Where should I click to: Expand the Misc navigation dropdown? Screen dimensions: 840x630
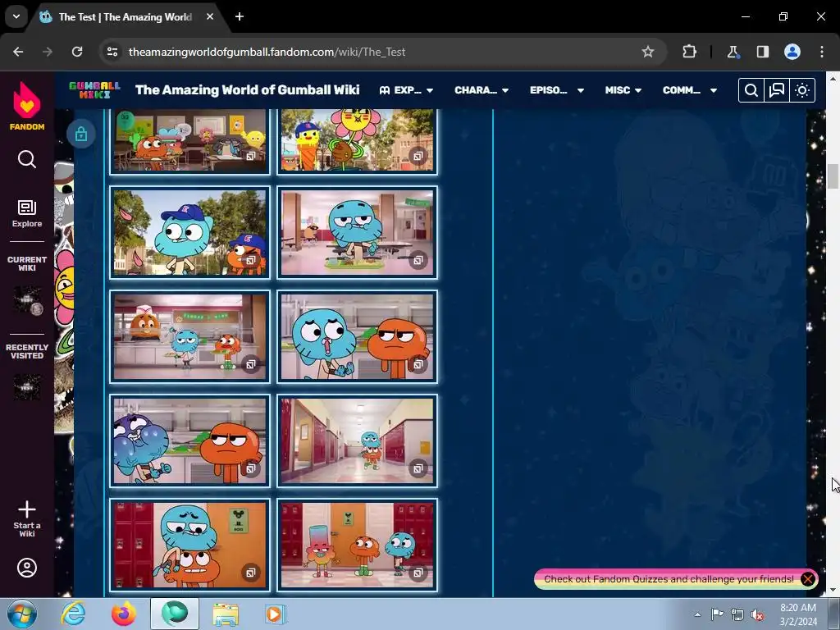click(623, 90)
